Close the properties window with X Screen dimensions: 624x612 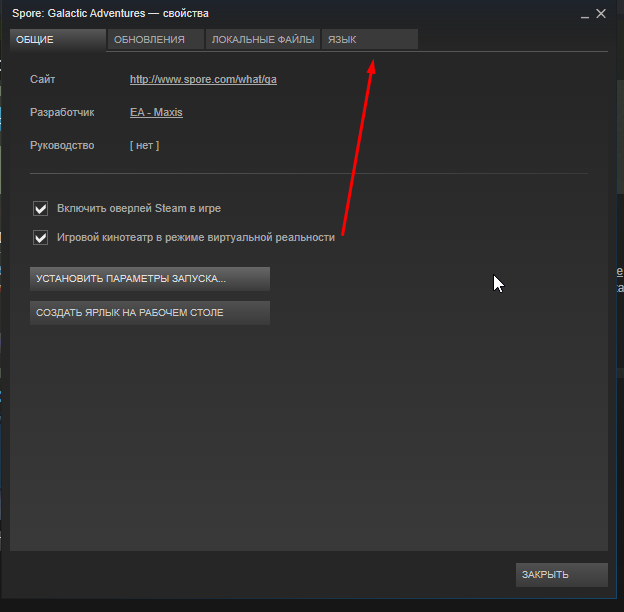[x=601, y=14]
